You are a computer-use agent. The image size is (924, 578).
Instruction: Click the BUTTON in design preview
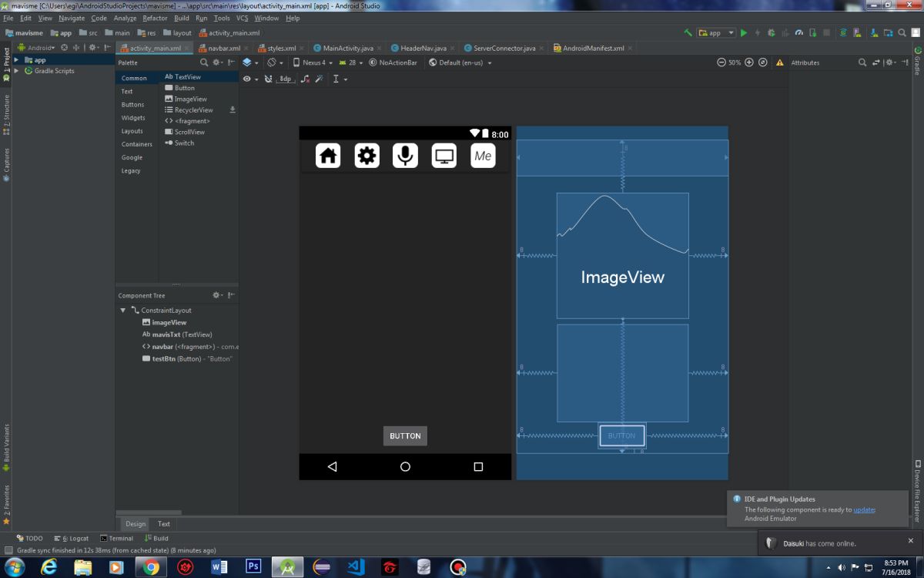pyautogui.click(x=405, y=436)
